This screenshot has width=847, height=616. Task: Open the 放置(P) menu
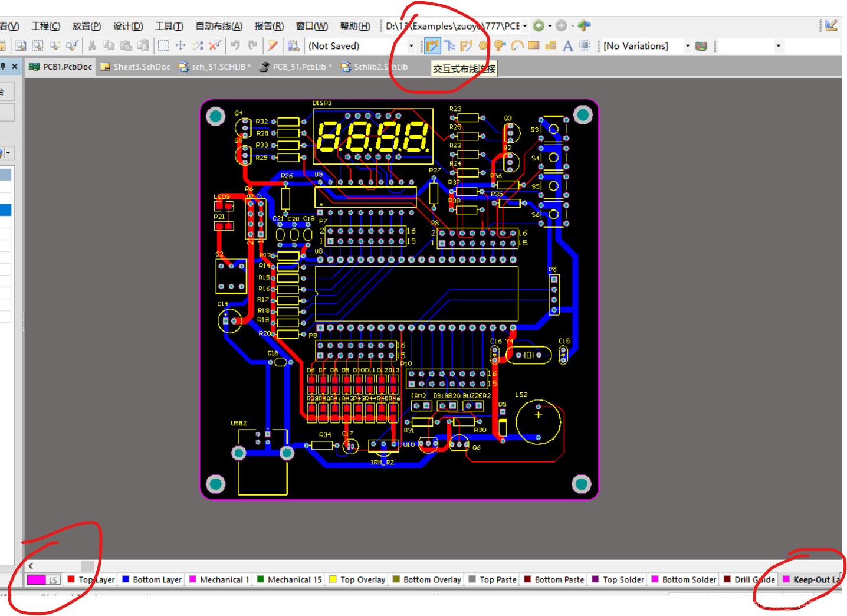(x=86, y=26)
